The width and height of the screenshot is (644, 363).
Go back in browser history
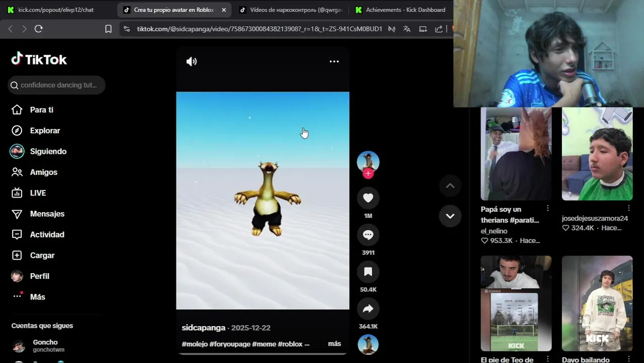pyautogui.click(x=11, y=29)
